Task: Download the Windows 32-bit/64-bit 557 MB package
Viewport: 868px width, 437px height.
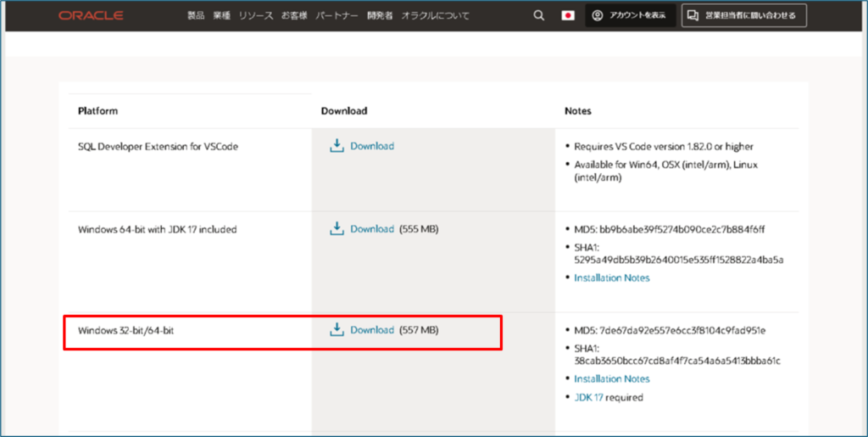Action: tap(372, 330)
